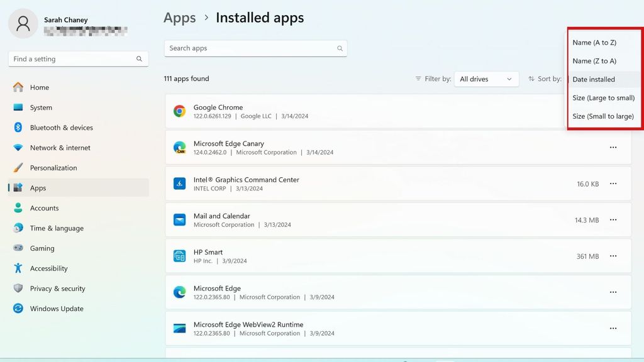Select Home in the sidebar
This screenshot has height=362, width=644.
point(39,87)
